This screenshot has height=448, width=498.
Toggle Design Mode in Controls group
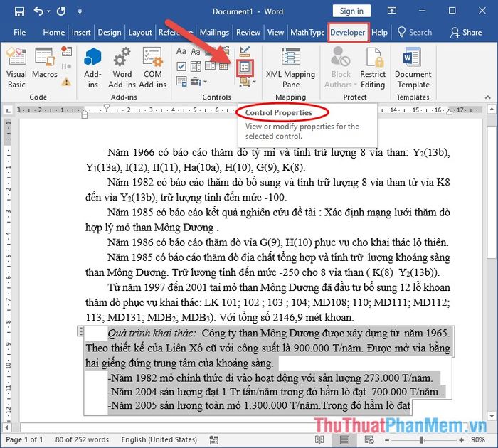click(x=245, y=50)
